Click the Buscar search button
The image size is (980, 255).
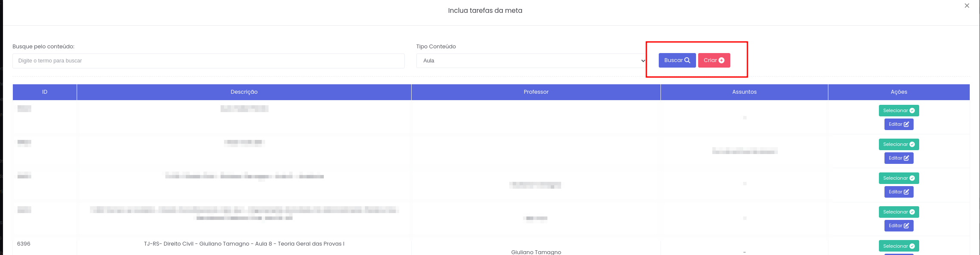coord(677,60)
